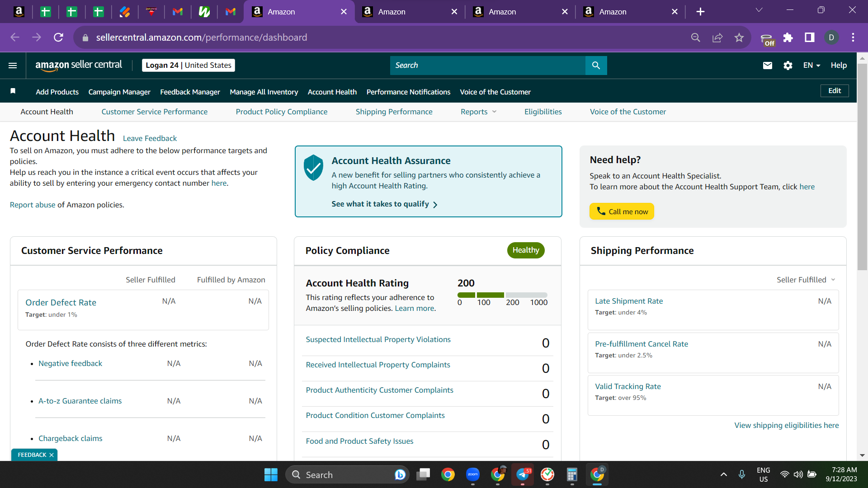Click the browser address bar URL
Image resolution: width=868 pixels, height=488 pixels.
(x=202, y=38)
